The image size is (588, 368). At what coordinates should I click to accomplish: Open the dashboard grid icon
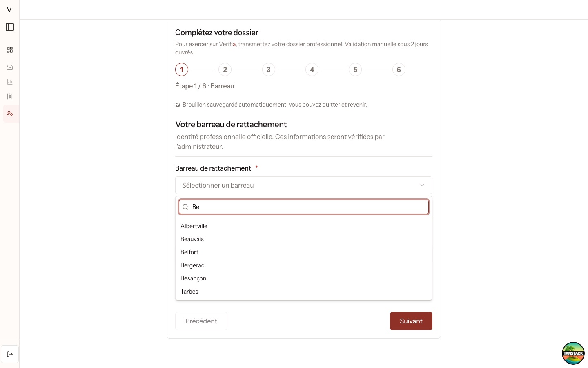point(10,50)
